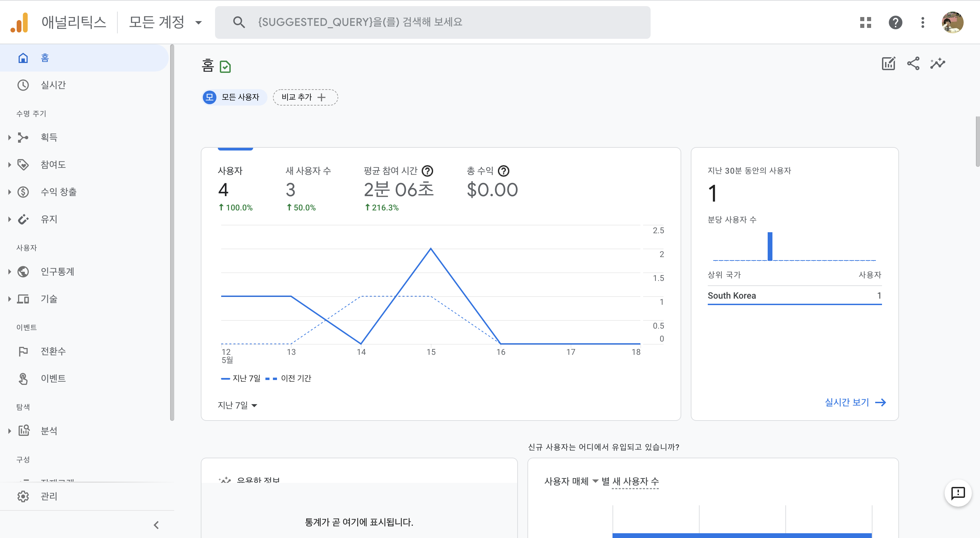Open Google apps grid icon

pyautogui.click(x=865, y=22)
